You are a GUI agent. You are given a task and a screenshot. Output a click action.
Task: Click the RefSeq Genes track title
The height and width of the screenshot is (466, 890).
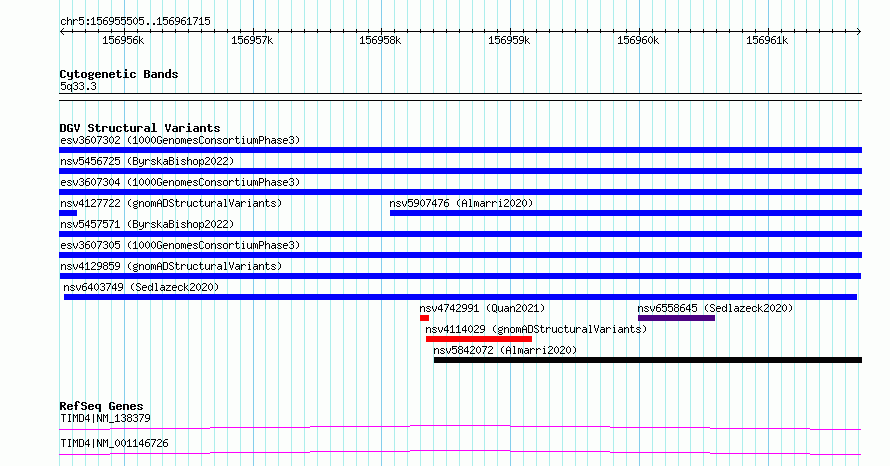pyautogui.click(x=101, y=406)
